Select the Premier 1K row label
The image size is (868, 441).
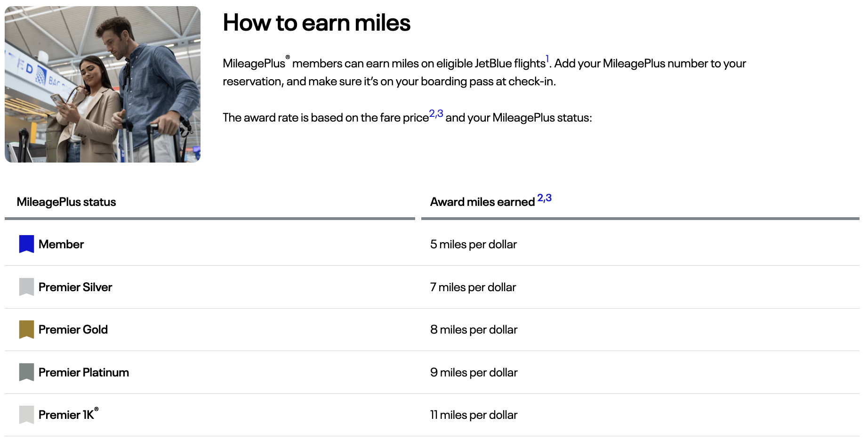[x=66, y=415]
